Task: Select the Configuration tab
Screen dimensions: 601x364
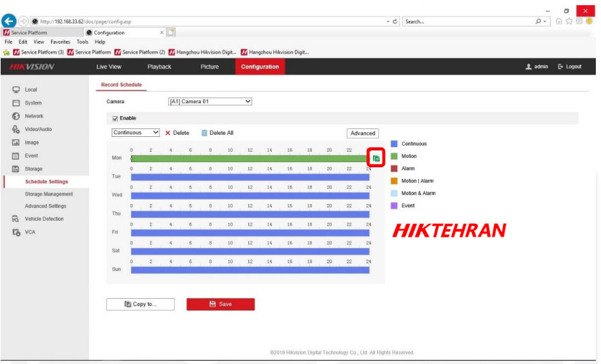Action: click(260, 66)
